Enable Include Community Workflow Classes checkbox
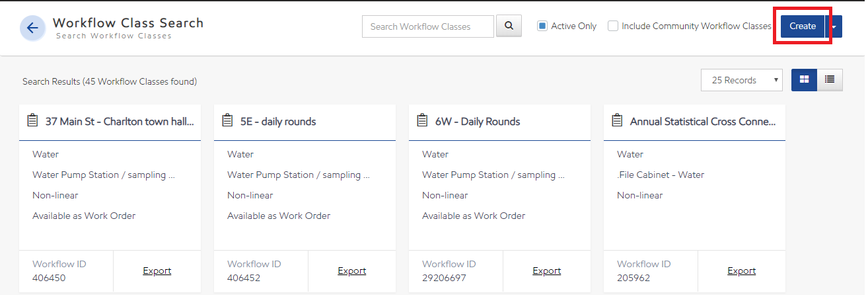The width and height of the screenshot is (868, 295). (613, 26)
